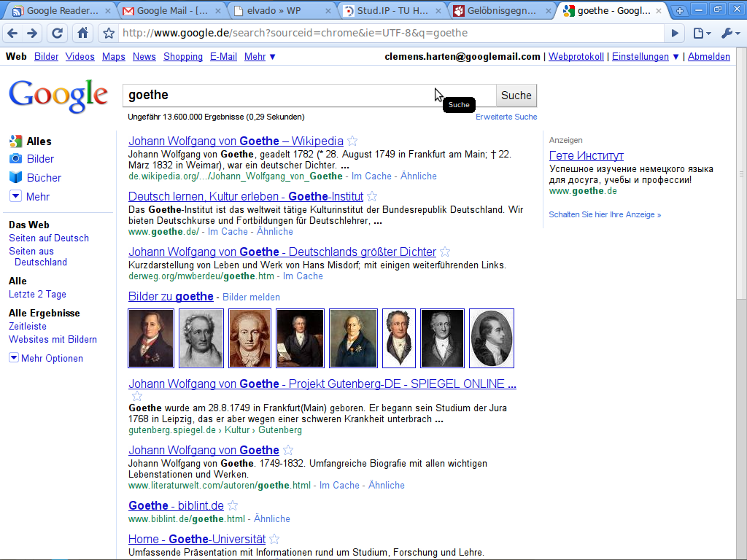Open Im Cache for the Wikipedia result
This screenshot has height=560, width=747.
tap(371, 176)
